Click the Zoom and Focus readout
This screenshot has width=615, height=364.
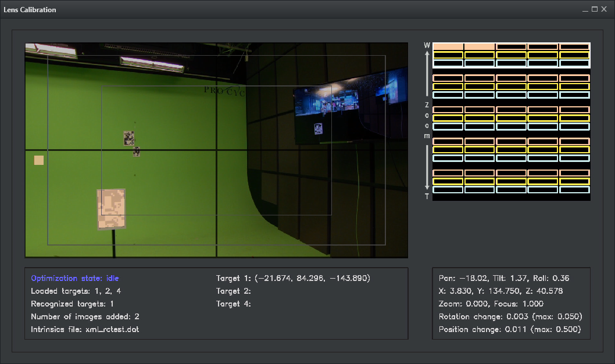coord(491,304)
